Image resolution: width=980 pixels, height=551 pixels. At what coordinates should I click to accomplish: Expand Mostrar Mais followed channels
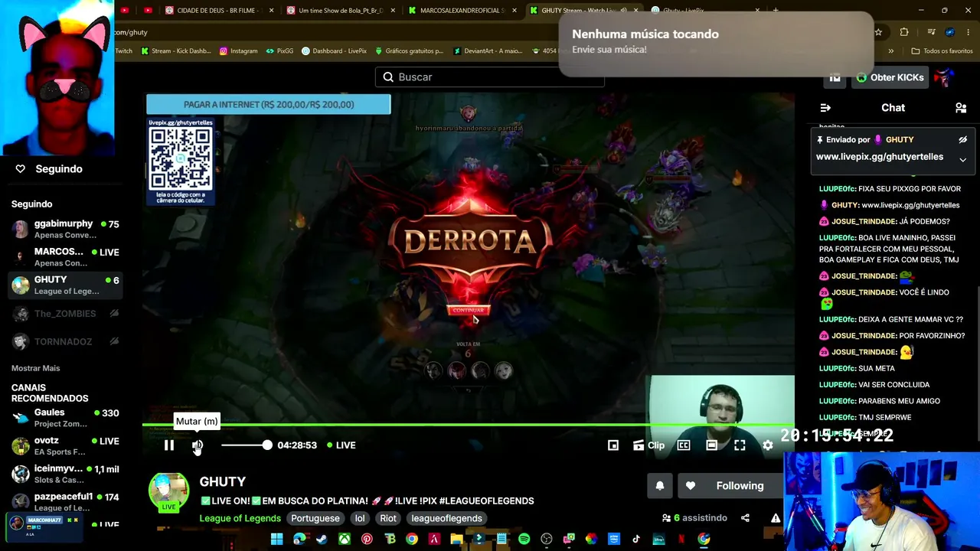[x=35, y=368]
